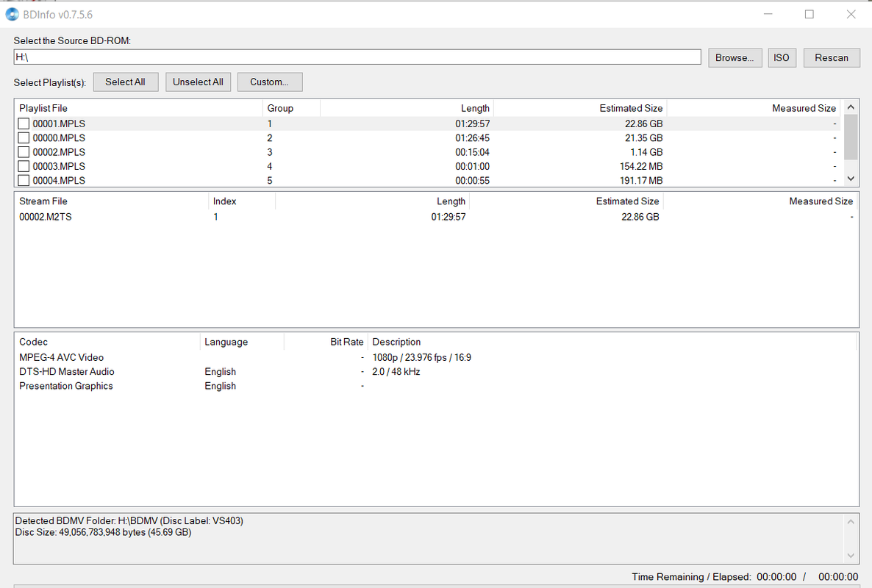Check the 00001.MPLS playlist checkbox
Image resolution: width=872 pixels, height=588 pixels.
pos(24,123)
